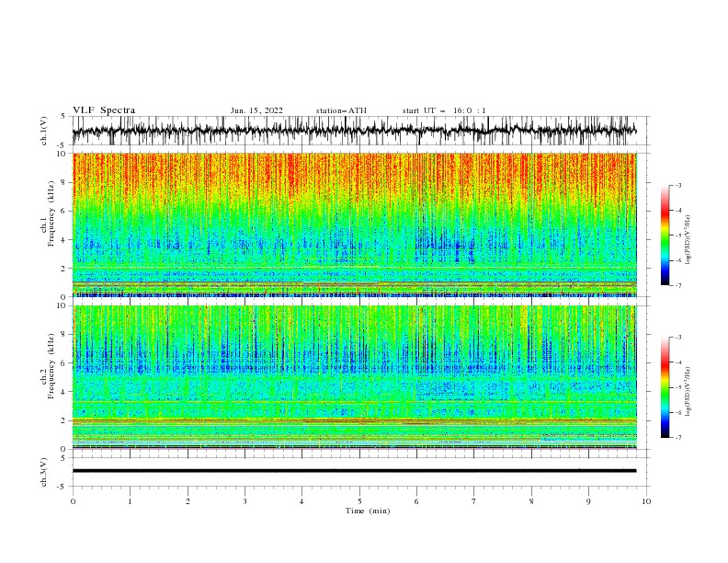This screenshot has width=728, height=563.
Task: Click time axis tick label '3'
Action: point(245,501)
